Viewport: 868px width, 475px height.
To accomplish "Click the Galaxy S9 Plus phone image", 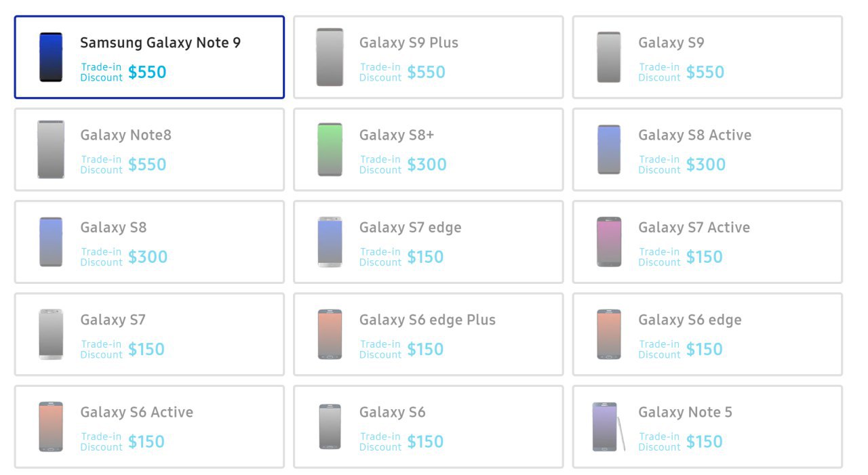I will 330,58.
